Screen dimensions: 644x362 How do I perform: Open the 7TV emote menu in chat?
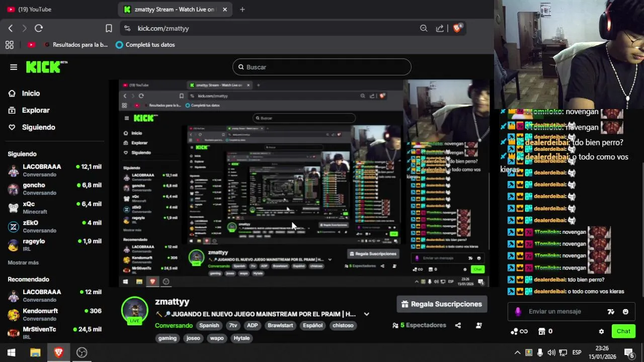pos(611,312)
